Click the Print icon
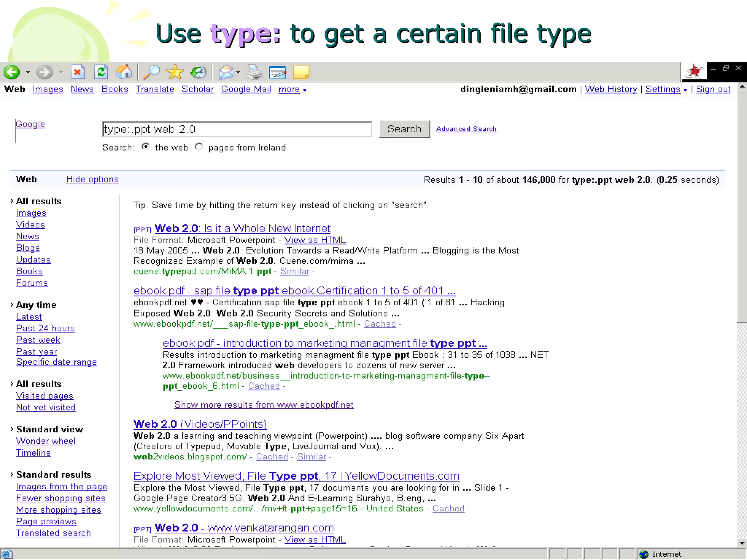Screen dimensions: 747x560 pyautogui.click(x=254, y=72)
